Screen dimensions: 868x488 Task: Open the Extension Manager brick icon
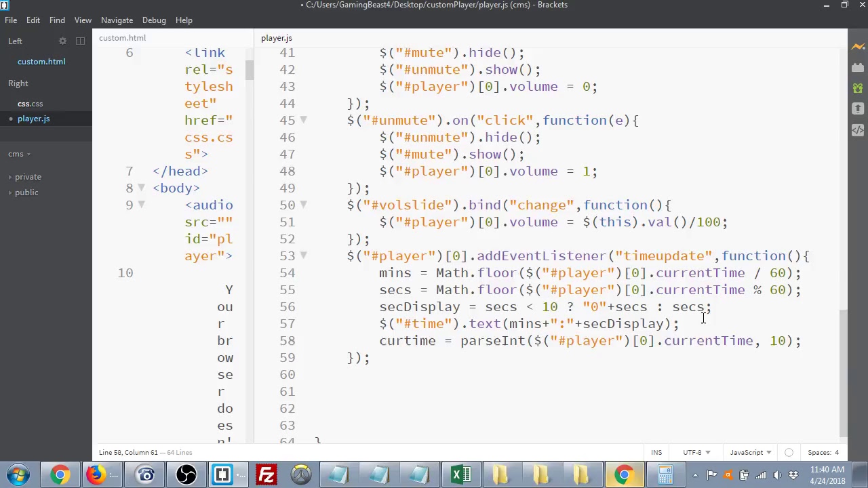click(x=858, y=67)
